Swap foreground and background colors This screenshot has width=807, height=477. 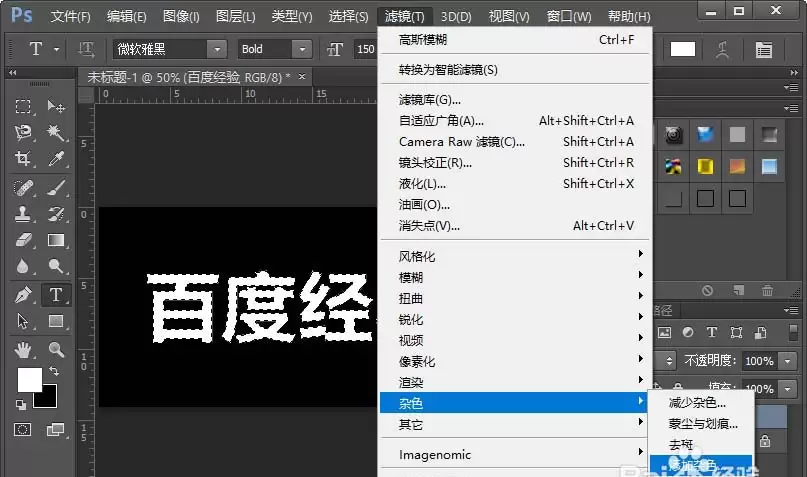(x=54, y=370)
